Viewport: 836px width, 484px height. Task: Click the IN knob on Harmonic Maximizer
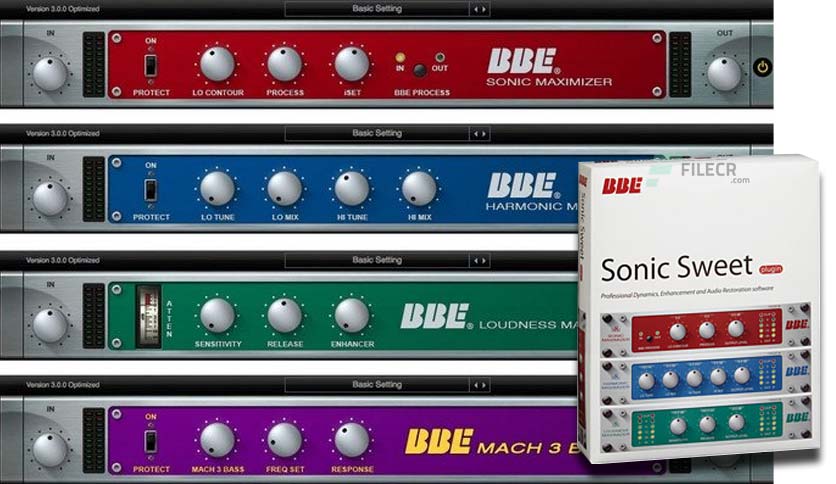[x=50, y=198]
